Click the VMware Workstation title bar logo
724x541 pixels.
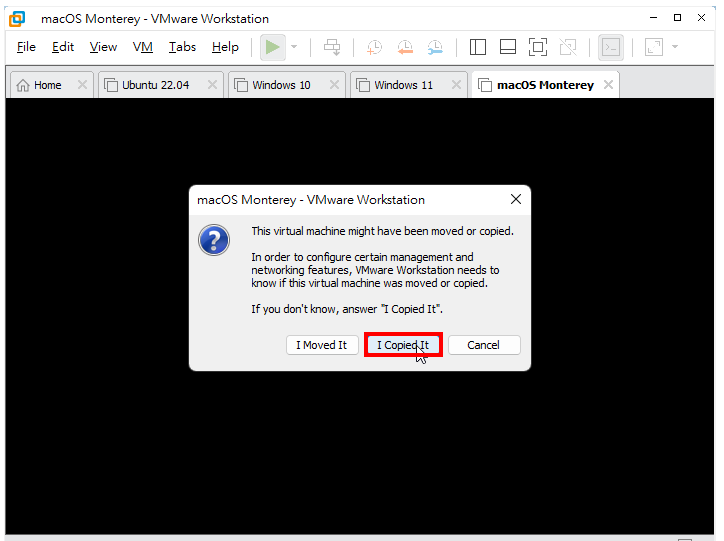pyautogui.click(x=18, y=19)
